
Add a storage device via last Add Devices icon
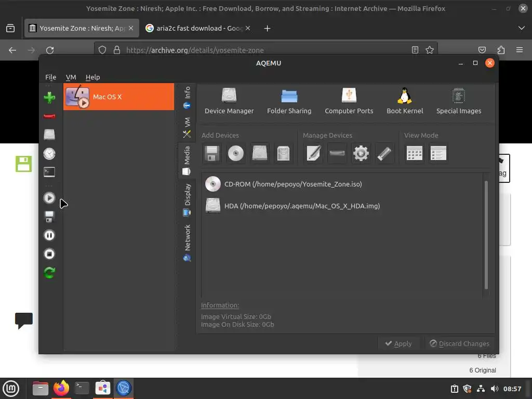point(283,153)
